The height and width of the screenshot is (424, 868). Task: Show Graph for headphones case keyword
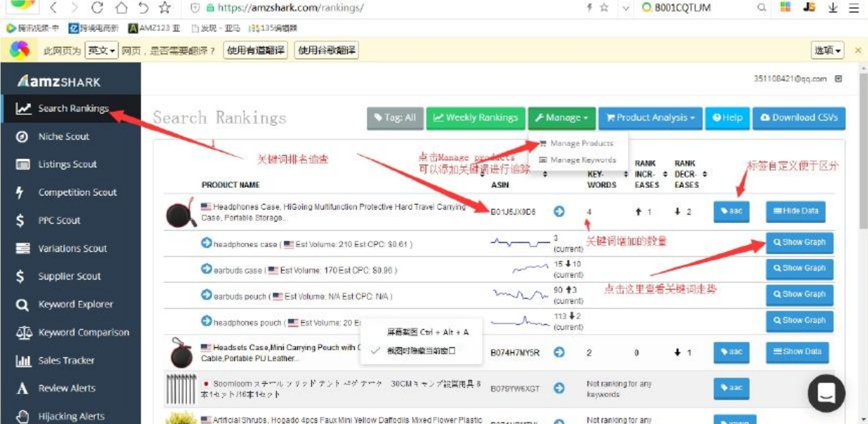point(799,243)
